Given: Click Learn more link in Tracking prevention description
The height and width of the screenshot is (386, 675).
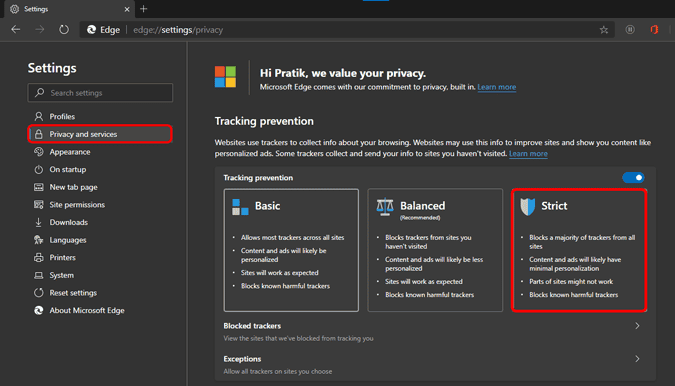Looking at the screenshot, I should [x=528, y=154].
